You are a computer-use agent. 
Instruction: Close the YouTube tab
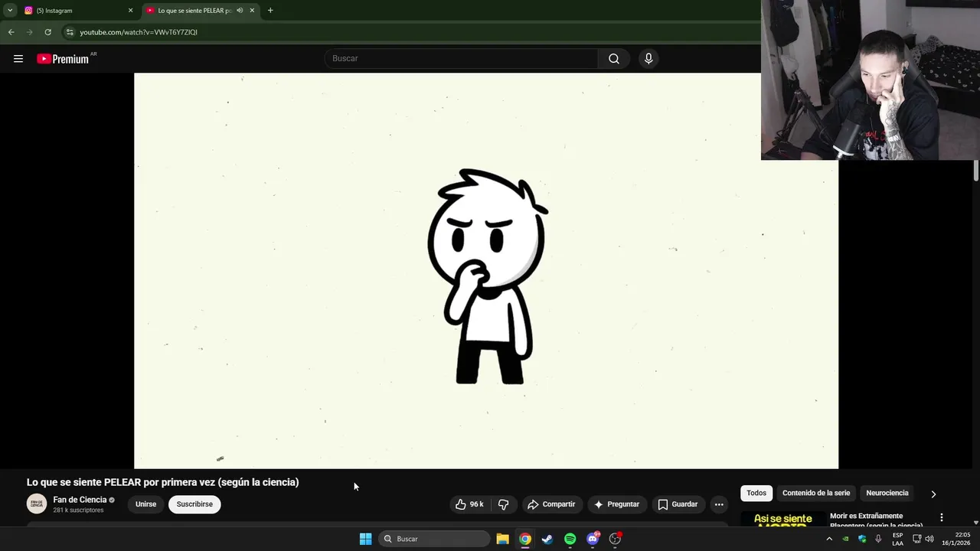click(252, 11)
